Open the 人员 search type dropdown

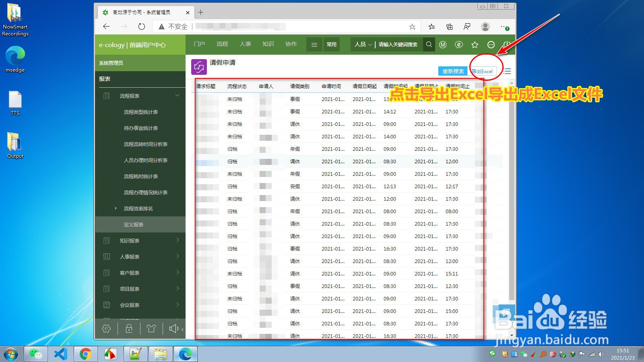pos(363,45)
